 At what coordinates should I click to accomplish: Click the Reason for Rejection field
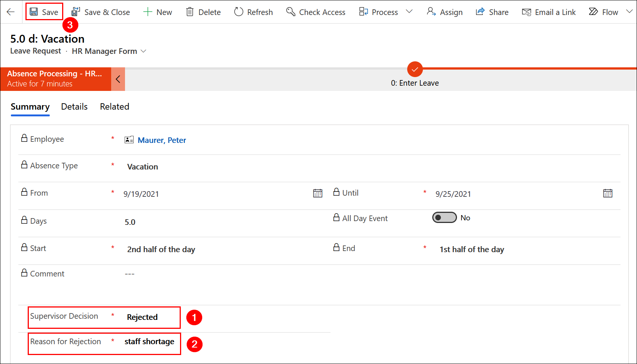(149, 342)
